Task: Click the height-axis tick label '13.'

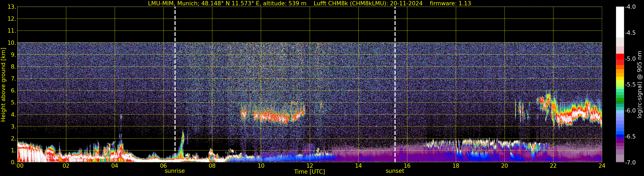Action: [12, 7]
